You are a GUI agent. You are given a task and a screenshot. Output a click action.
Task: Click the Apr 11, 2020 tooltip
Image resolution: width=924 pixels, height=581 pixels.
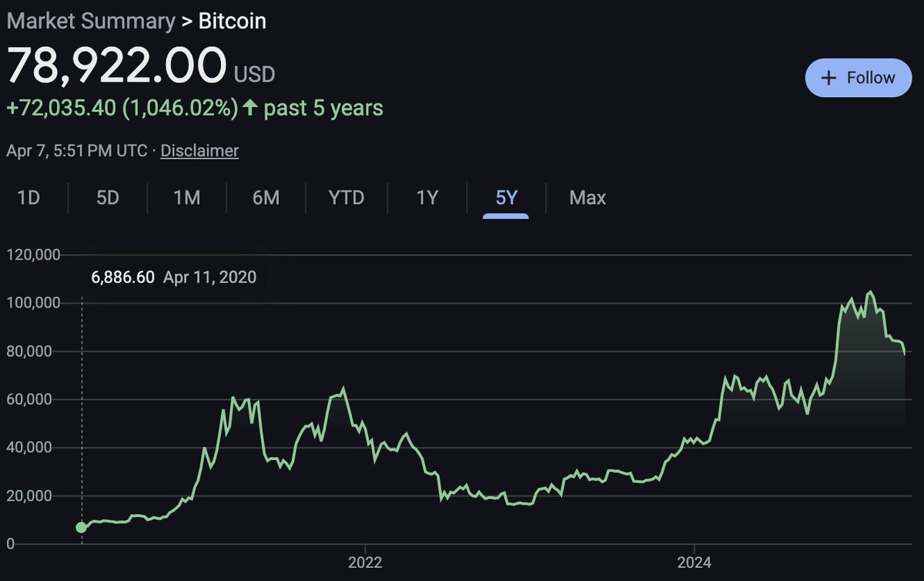pos(209,277)
